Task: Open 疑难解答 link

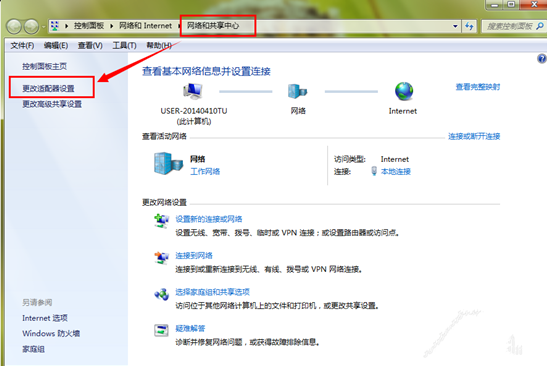Action: point(190,328)
